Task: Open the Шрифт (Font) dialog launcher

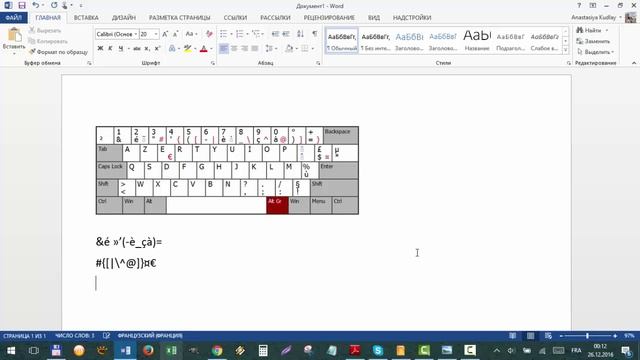Action: 213,63
